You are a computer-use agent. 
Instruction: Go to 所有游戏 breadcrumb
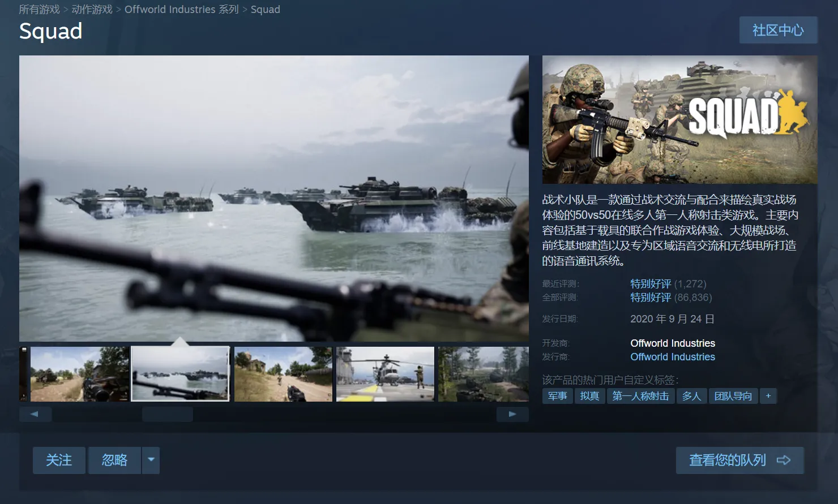[x=39, y=10]
